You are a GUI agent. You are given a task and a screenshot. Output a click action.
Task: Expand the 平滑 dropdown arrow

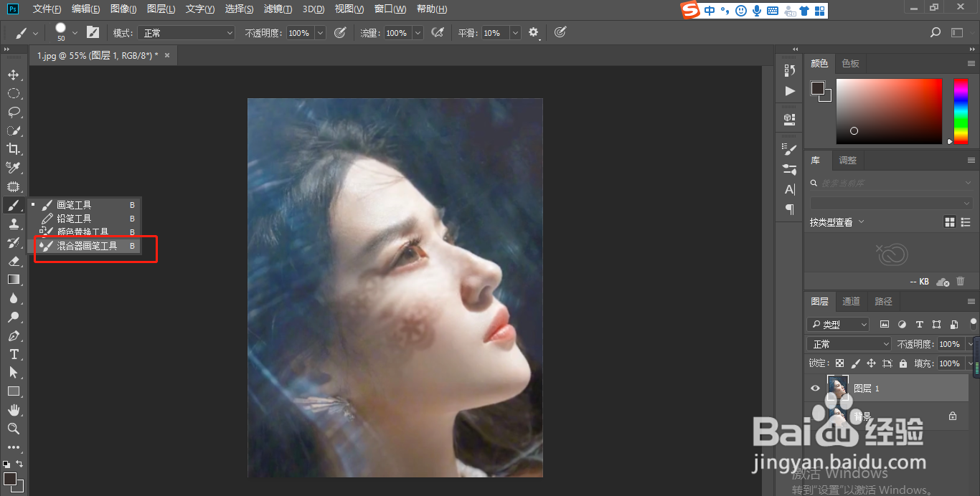click(x=515, y=33)
